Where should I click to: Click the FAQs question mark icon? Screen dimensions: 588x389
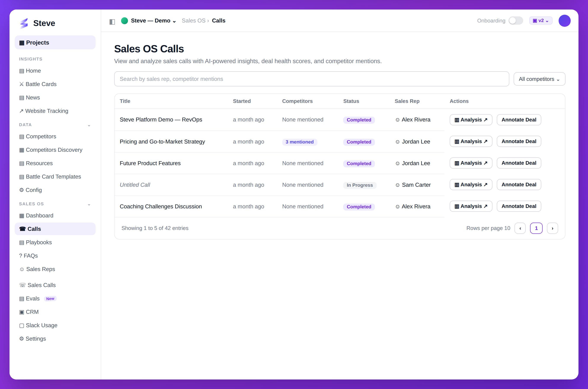click(21, 256)
